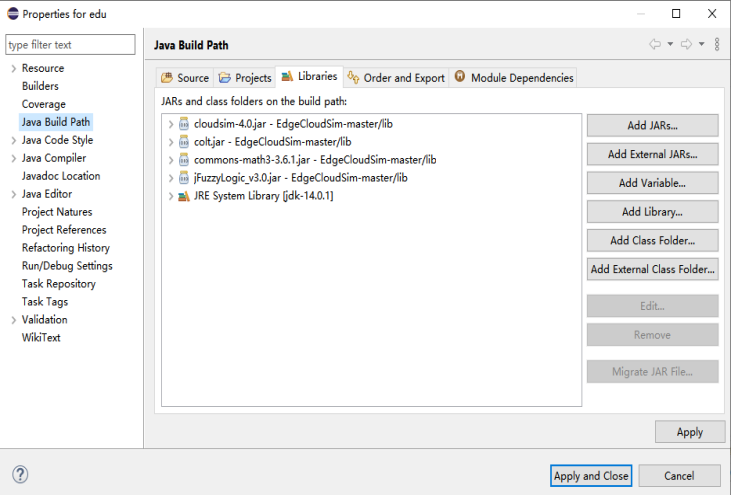The height and width of the screenshot is (496, 732).
Task: Expand the Java Editor category
Action: (x=14, y=194)
